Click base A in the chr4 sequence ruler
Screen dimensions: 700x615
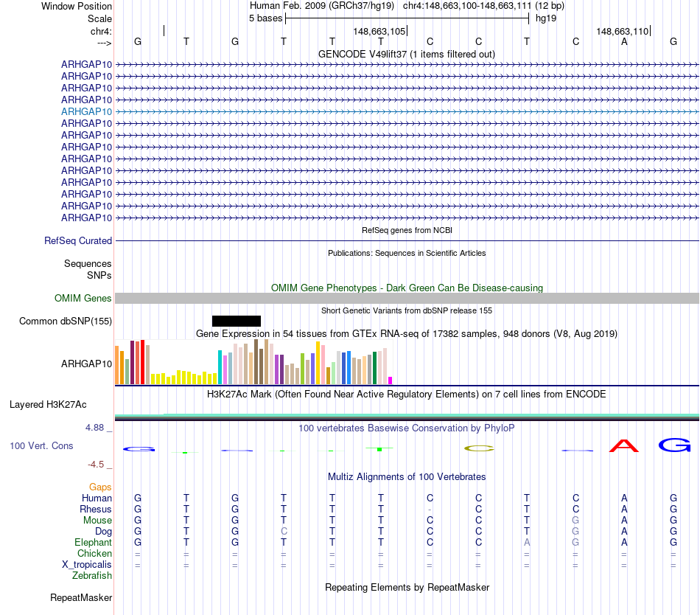tap(624, 41)
